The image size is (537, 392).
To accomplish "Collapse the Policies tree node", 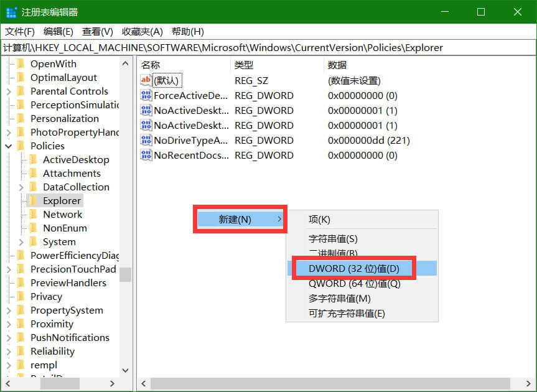I will tap(9, 146).
